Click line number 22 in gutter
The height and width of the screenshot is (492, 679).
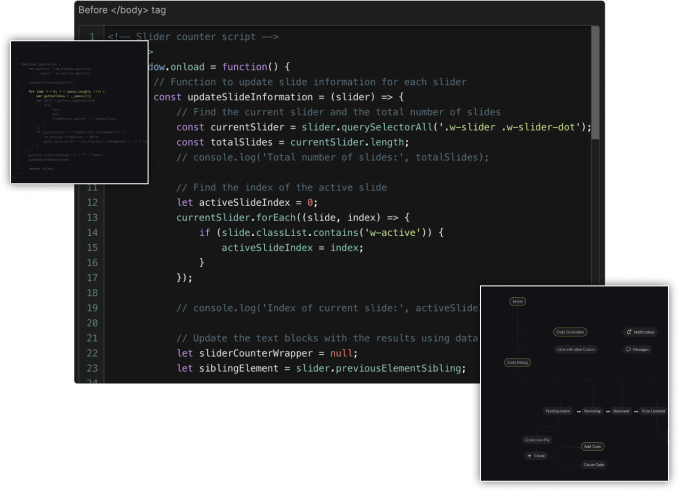(x=92, y=353)
